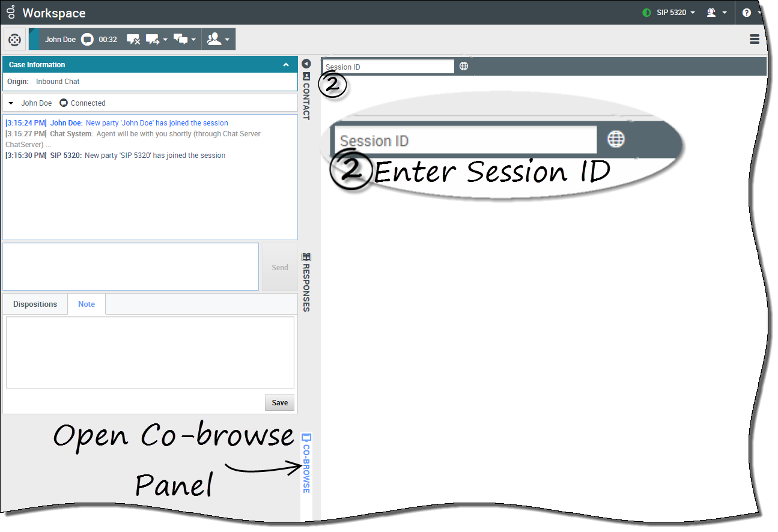Click the green agent status icon
Viewport: 778px width, 532px height.
tap(646, 13)
